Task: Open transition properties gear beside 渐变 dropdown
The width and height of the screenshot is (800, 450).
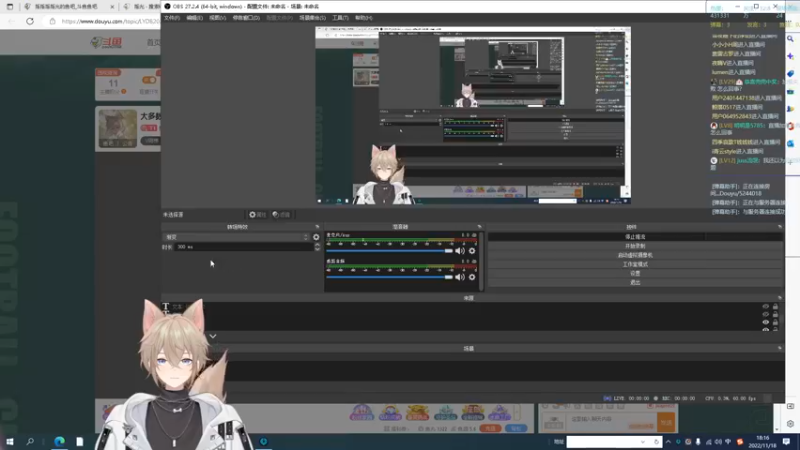Action: [x=316, y=237]
